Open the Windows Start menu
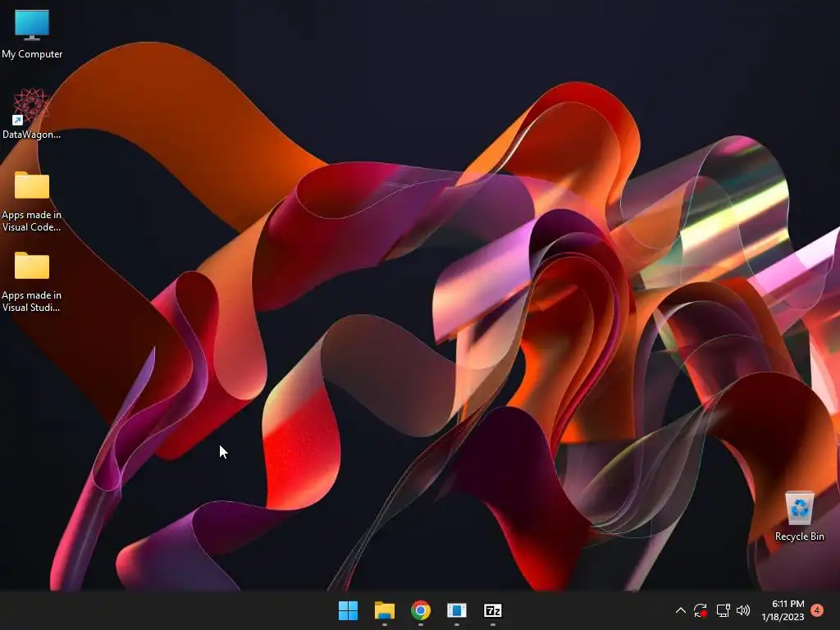The image size is (840, 630). 348,610
